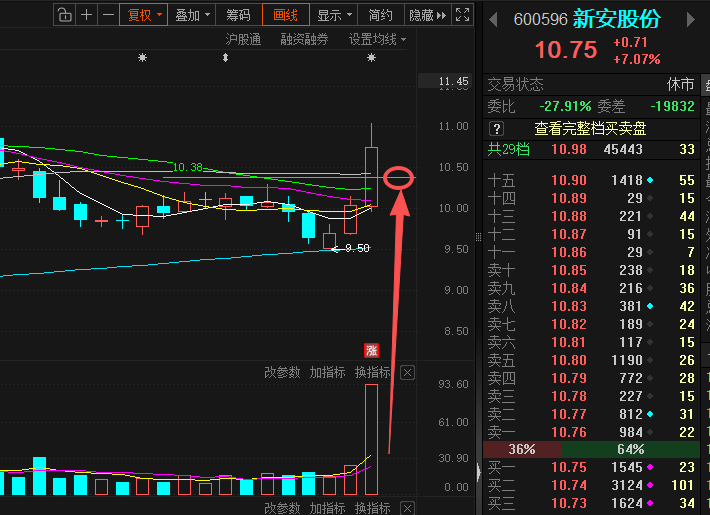Close the volume indicator panel
Image resolution: width=710 pixels, height=515 pixels.
click(408, 373)
